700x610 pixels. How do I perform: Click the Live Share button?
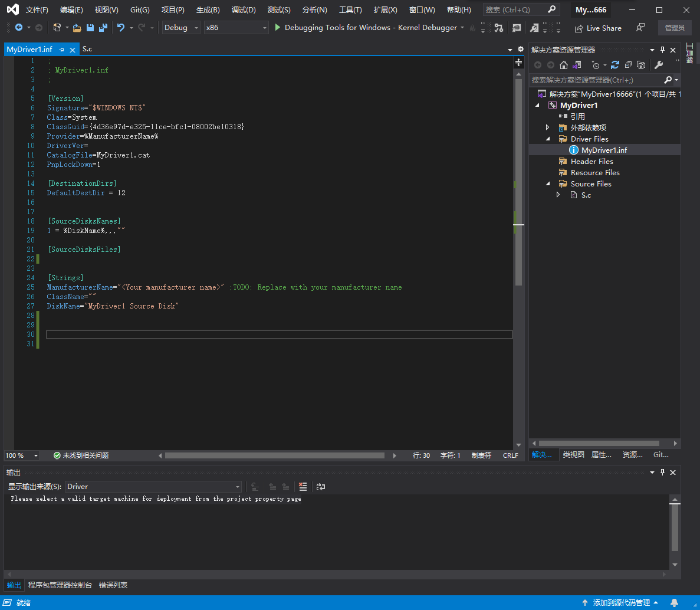pyautogui.click(x=598, y=28)
